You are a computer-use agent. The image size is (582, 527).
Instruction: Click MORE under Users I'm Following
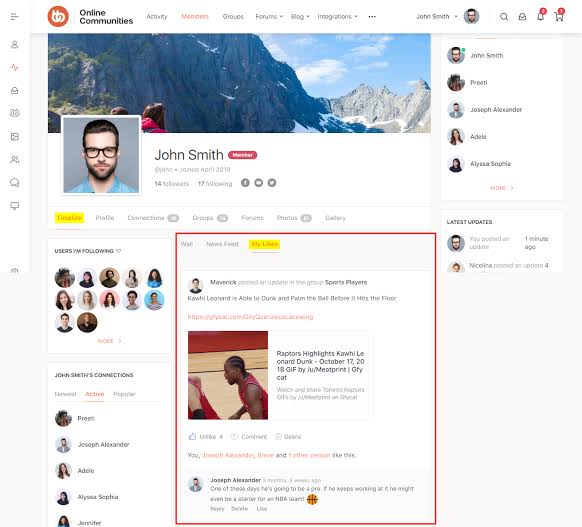109,341
